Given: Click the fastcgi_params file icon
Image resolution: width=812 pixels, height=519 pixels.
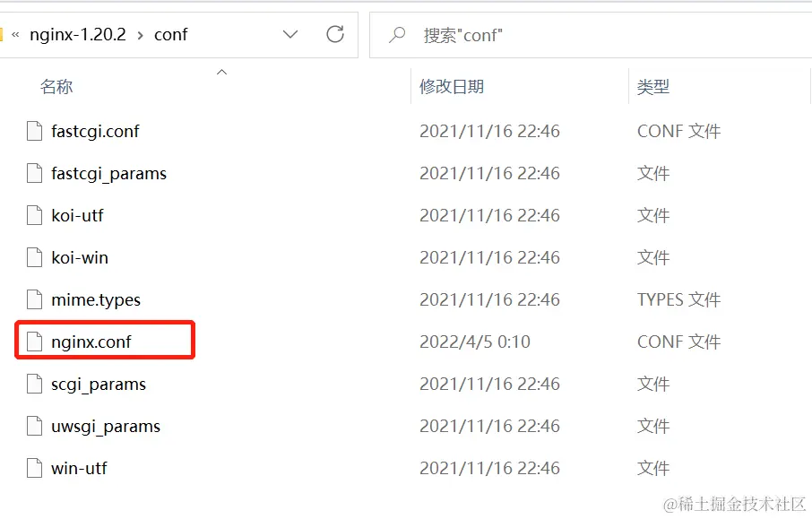Looking at the screenshot, I should click(x=35, y=173).
